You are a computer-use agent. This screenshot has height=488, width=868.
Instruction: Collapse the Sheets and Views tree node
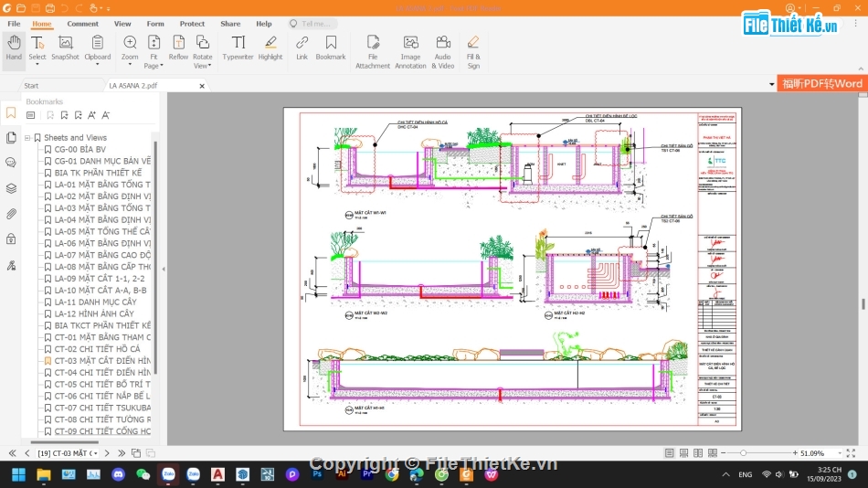pos(27,138)
